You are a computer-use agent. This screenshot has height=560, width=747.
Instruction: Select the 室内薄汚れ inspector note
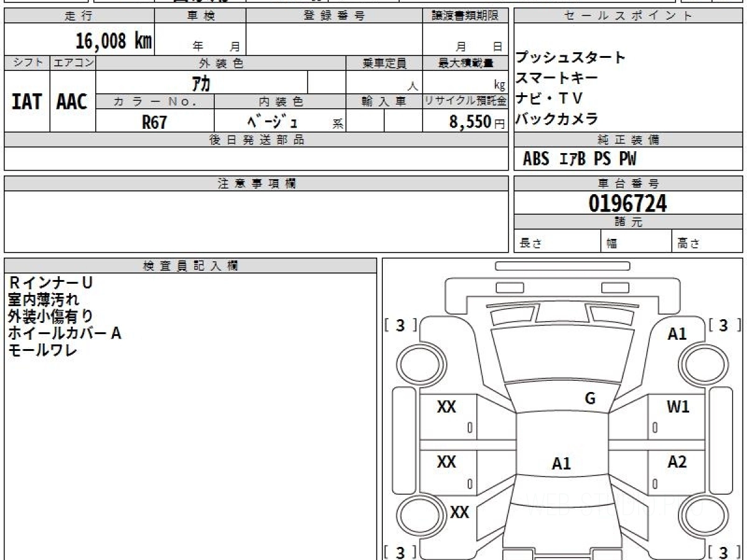click(44, 300)
